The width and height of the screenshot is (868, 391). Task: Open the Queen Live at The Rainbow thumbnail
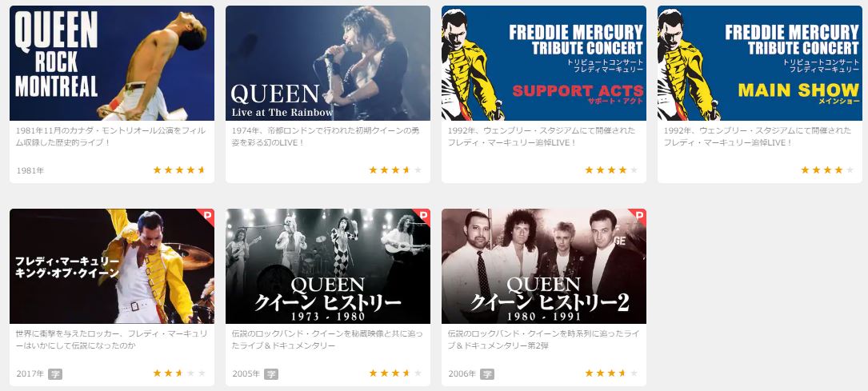coord(328,63)
